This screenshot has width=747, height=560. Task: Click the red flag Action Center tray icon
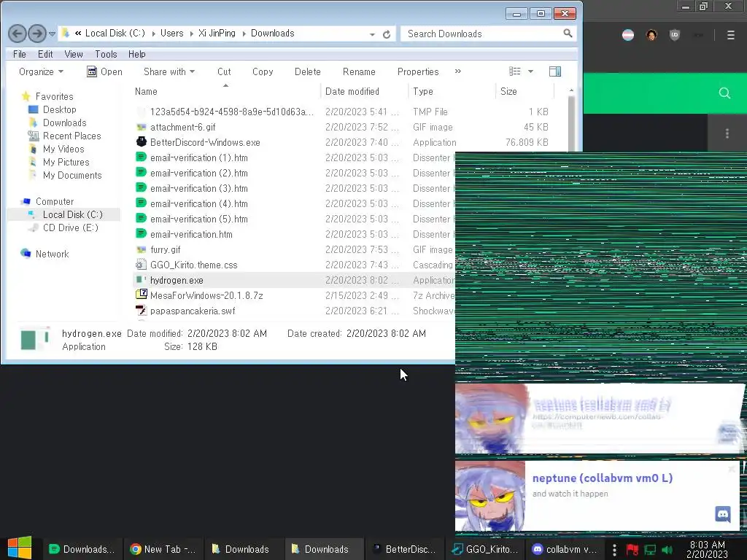[x=632, y=550]
